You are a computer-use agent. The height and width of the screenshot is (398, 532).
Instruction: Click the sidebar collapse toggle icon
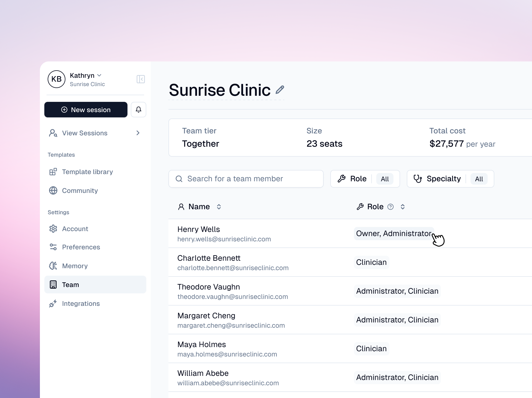(x=141, y=79)
